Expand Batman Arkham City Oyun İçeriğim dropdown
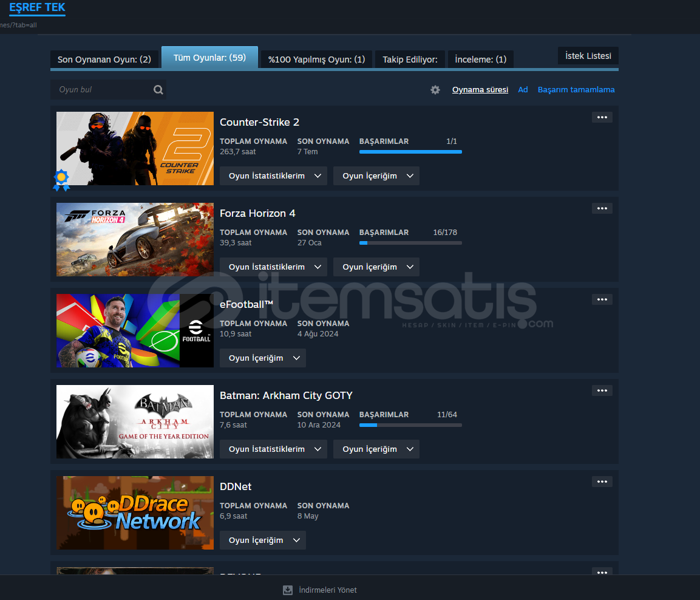Image resolution: width=700 pixels, height=600 pixels. point(376,449)
